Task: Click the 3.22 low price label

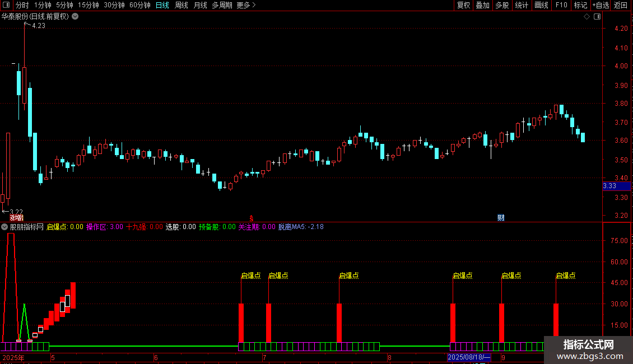Action: pos(16,212)
